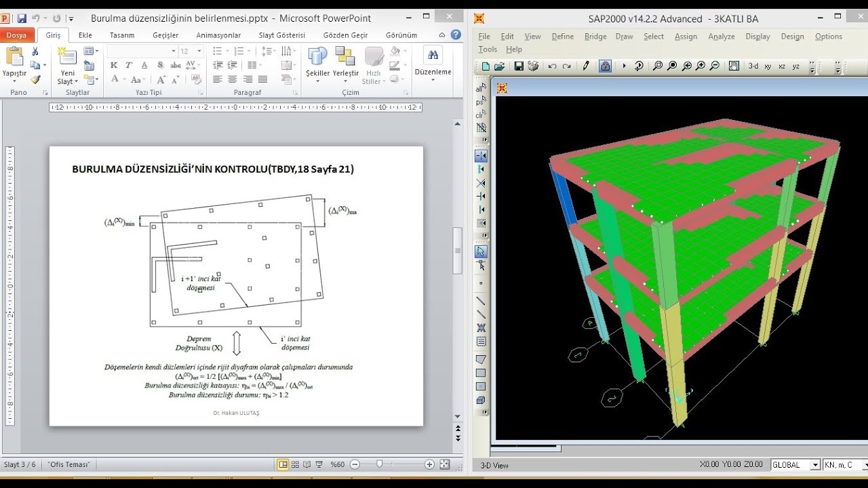
Task: Click the Yapıştır paste button
Action: pyautogui.click(x=14, y=64)
